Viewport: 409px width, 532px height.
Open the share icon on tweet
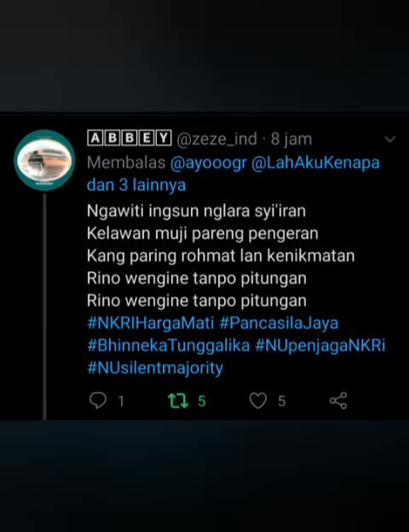click(338, 401)
